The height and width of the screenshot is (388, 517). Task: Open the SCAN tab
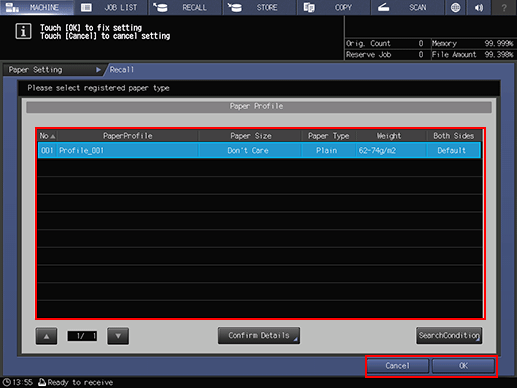coord(407,7)
